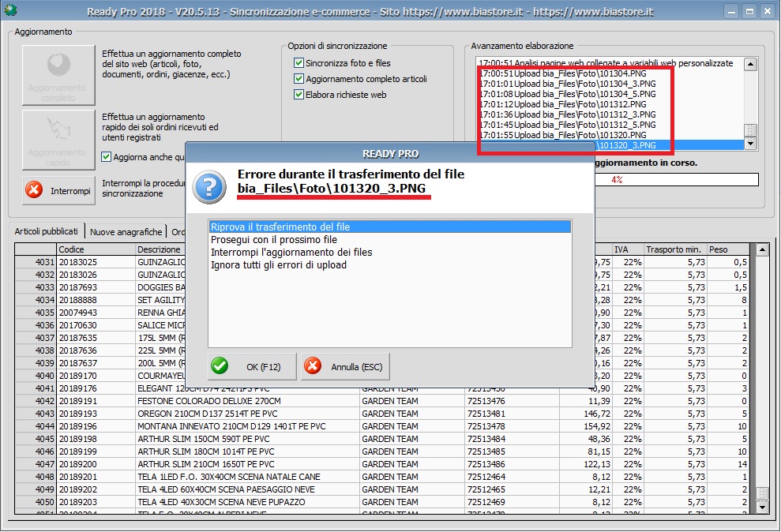Viewport: 781px width, 532px height.
Task: Close the Ready Pro synchronization window
Action: coord(768,12)
